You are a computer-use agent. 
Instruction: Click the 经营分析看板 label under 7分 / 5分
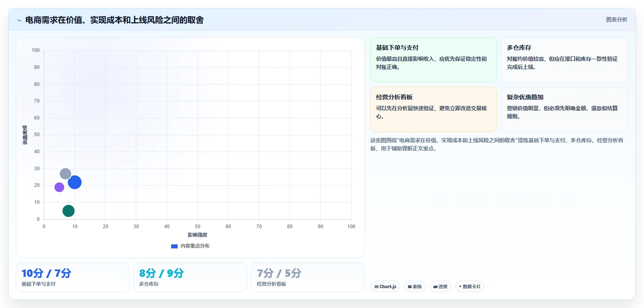271,284
